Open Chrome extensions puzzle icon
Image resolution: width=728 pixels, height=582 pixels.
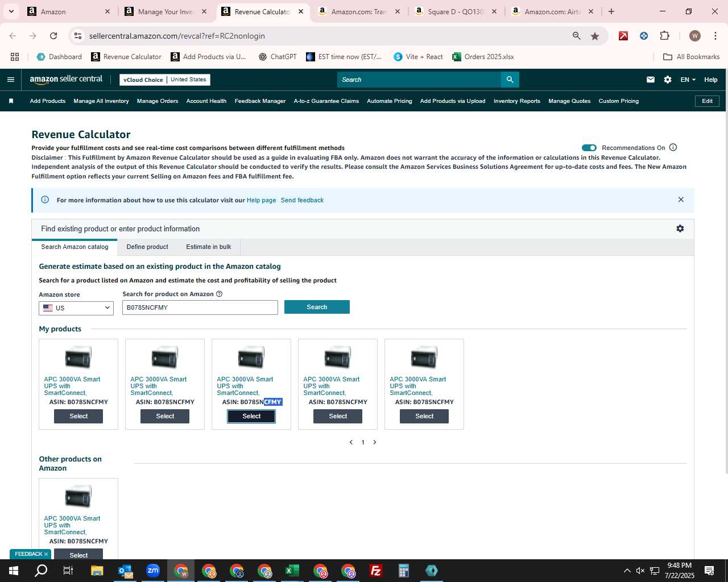pyautogui.click(x=665, y=36)
